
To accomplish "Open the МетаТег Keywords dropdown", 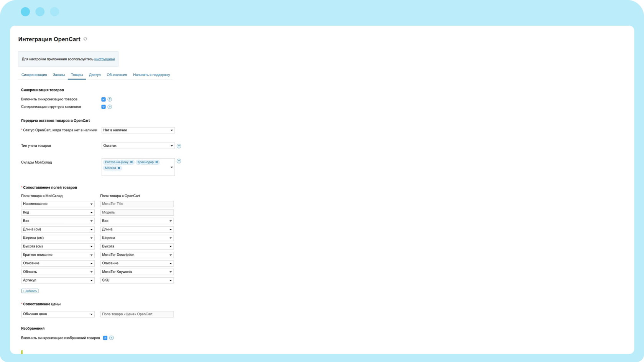I will click(x=137, y=272).
